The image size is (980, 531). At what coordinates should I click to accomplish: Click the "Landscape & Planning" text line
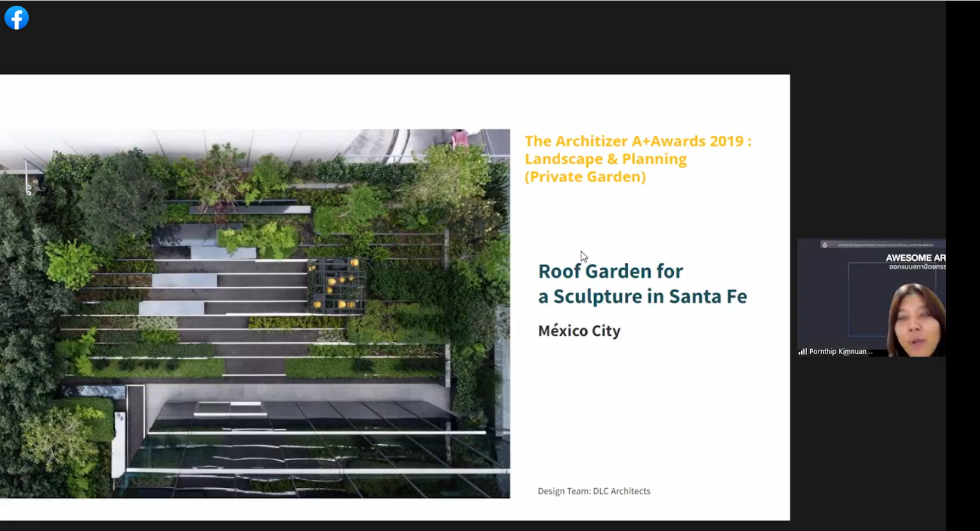click(605, 159)
